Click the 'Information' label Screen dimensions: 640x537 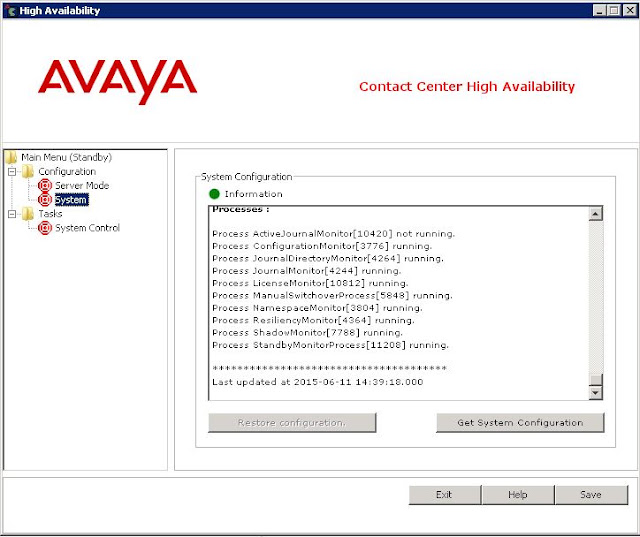coord(253,194)
